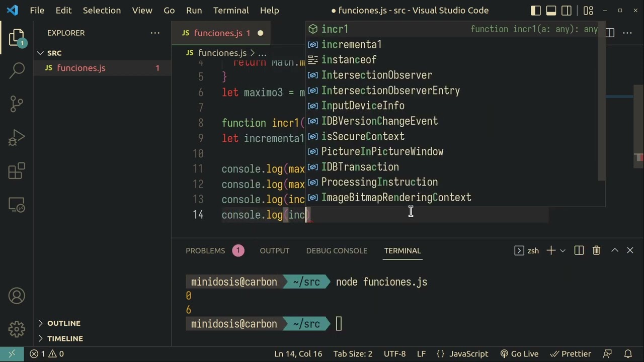Image resolution: width=644 pixels, height=362 pixels.
Task: Click Customize Layout icon in title bar
Action: 588,11
